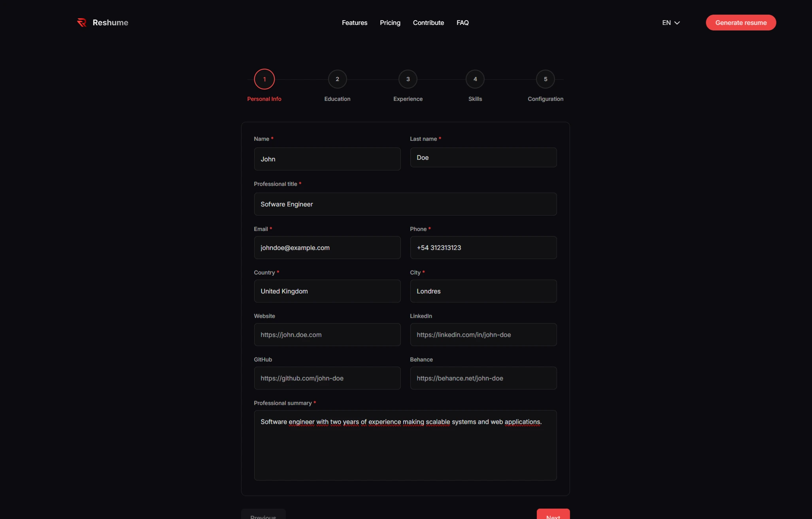Click the Reshume logo icon
Viewport: 812px width, 519px height.
coord(81,23)
